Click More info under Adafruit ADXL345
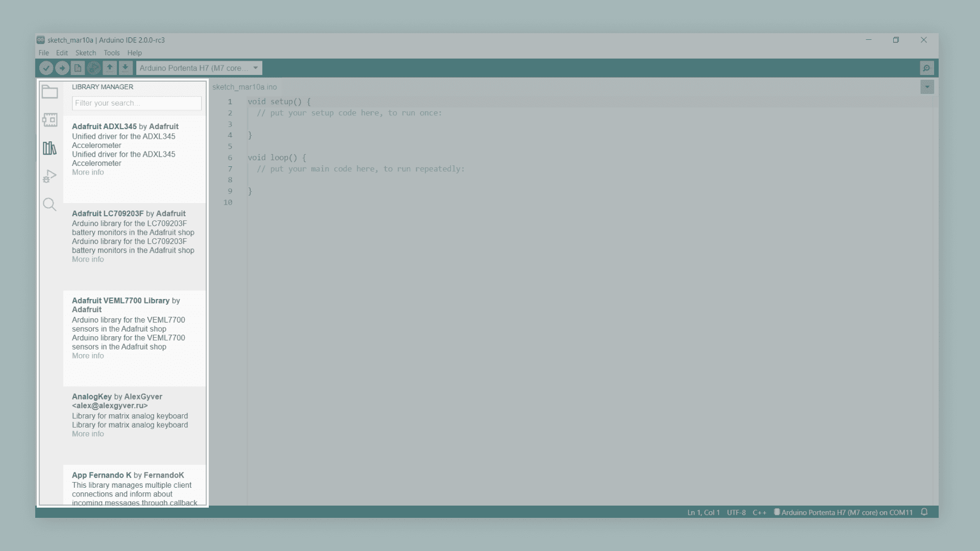The image size is (980, 551). pos(88,172)
